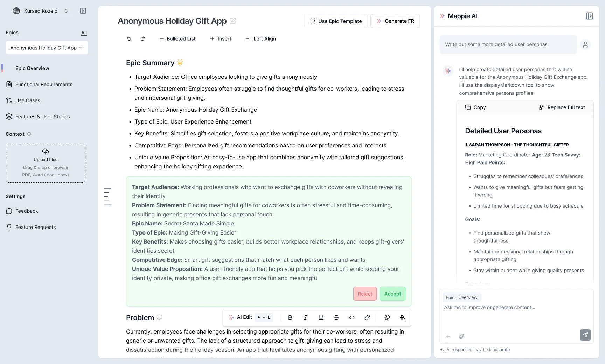Attach a file with the paperclip icon
This screenshot has width=605, height=364.
coord(462,336)
